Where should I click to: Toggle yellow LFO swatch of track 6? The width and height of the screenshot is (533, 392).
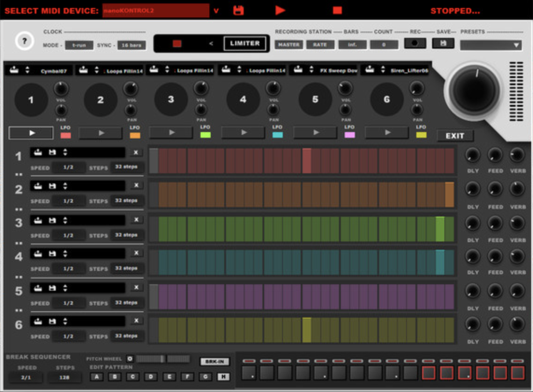tap(421, 134)
